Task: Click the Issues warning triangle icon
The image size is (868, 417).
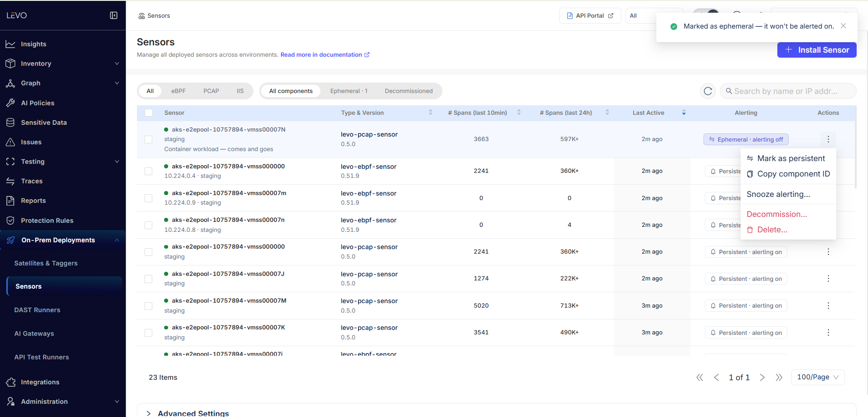Action: point(10,142)
